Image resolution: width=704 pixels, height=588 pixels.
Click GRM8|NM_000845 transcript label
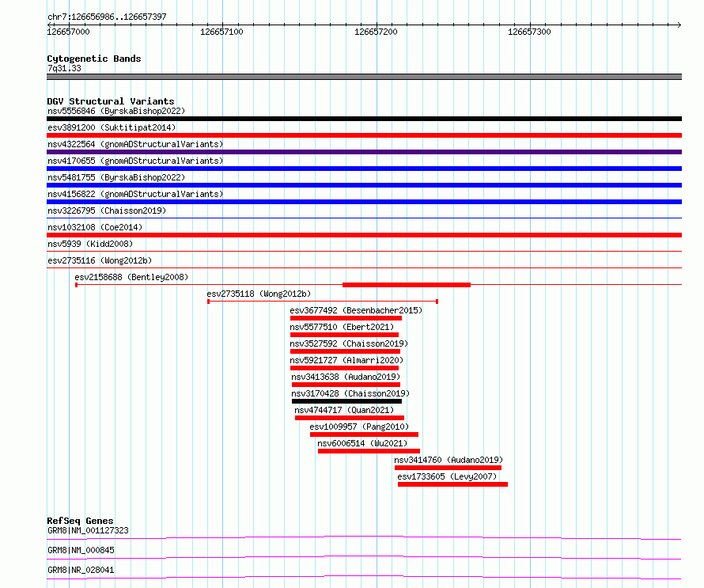(x=81, y=550)
